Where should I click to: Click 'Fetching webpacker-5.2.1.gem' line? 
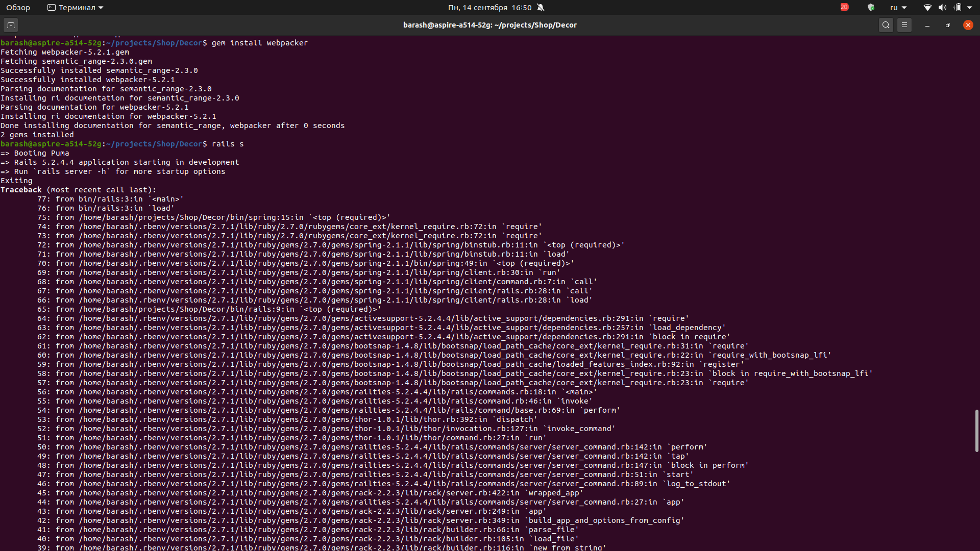tap(65, 52)
